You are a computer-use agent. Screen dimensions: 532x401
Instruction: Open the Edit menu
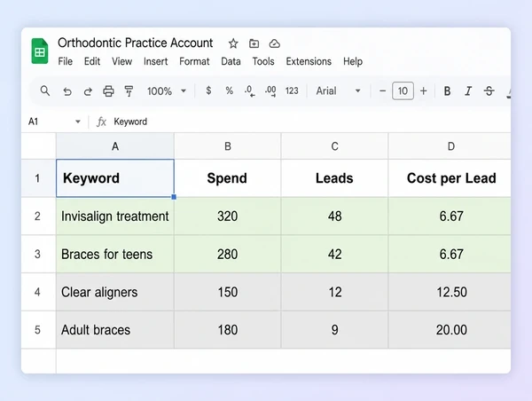(x=92, y=61)
